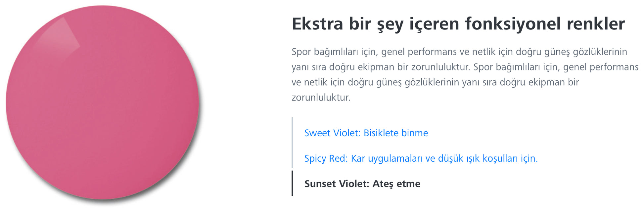Click the dark indicator bar beside Sunset Violet
The image size is (644, 208).
[292, 183]
